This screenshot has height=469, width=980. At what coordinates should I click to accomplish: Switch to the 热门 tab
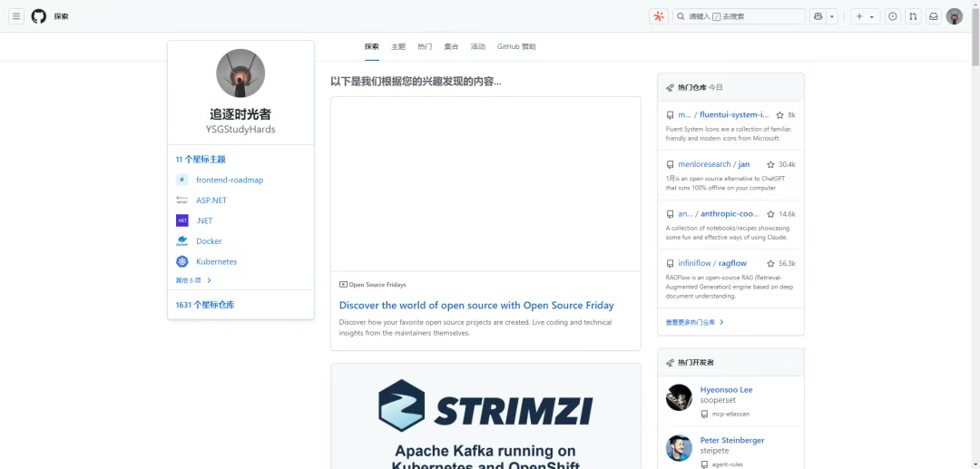coord(425,47)
